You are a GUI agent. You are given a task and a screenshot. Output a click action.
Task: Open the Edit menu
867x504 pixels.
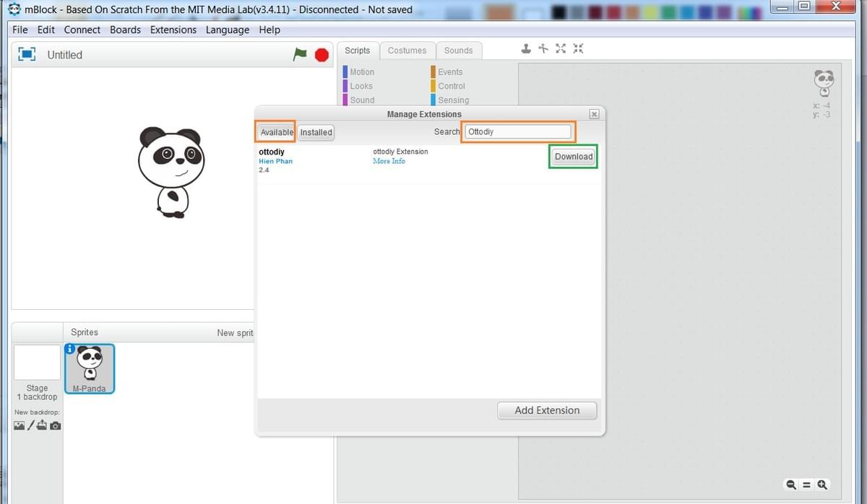click(46, 30)
